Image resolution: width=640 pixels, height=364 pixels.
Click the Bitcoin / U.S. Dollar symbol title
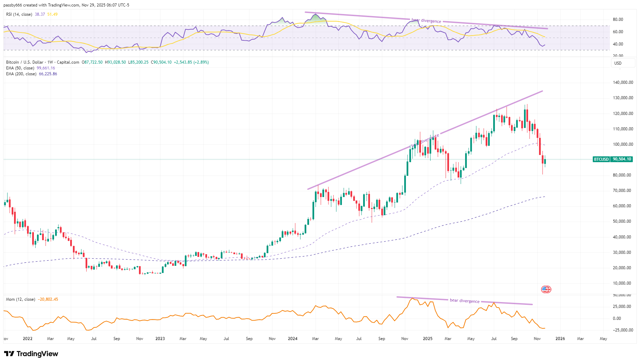pyautogui.click(x=25, y=62)
